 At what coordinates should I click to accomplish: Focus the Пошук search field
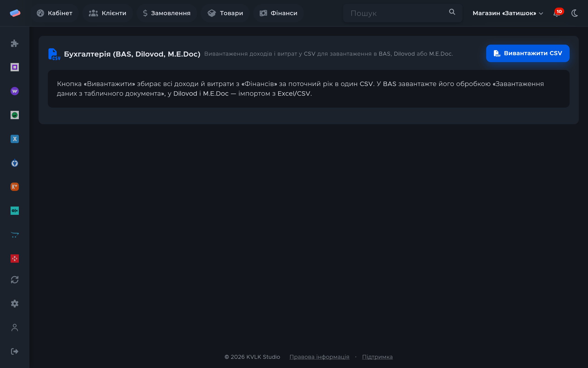tap(402, 13)
